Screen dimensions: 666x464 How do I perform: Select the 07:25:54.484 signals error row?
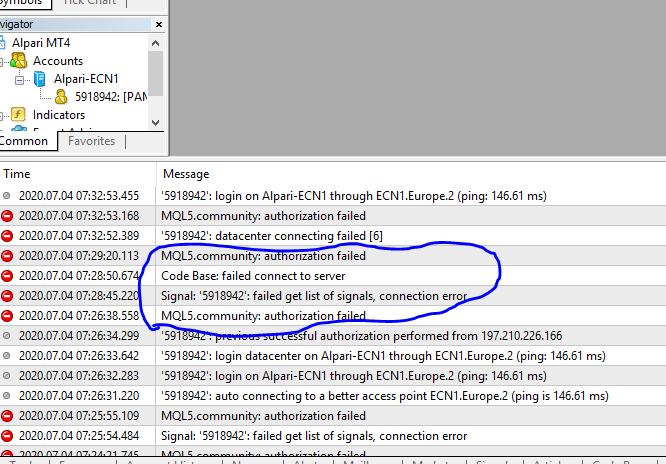[x=333, y=436]
